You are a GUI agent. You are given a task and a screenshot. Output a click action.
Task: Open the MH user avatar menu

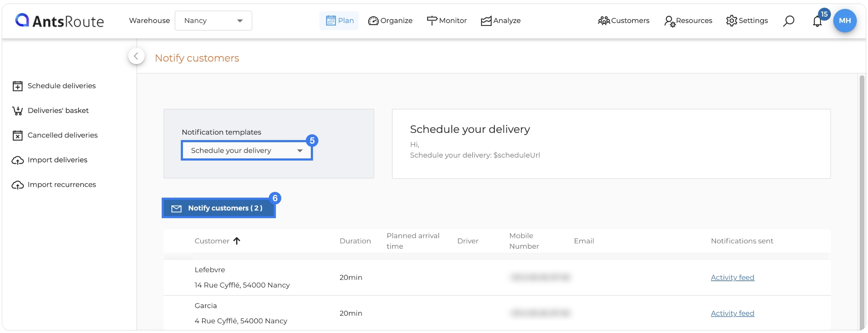(845, 21)
